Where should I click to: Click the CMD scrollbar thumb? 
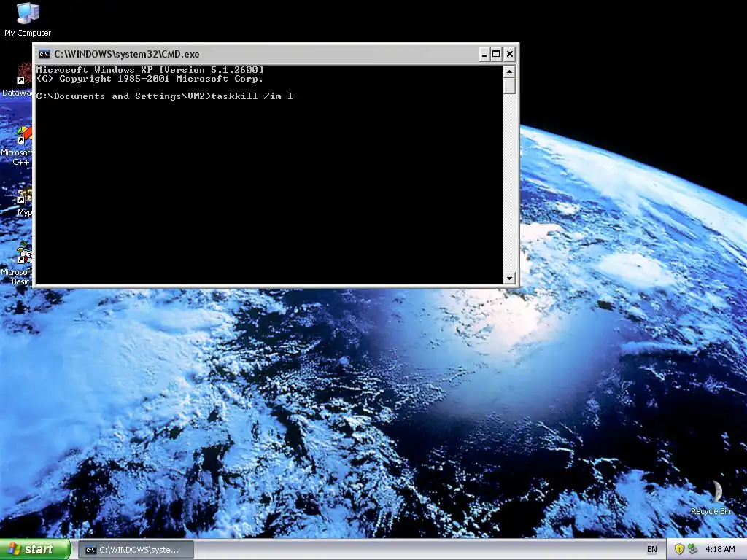coord(509,86)
